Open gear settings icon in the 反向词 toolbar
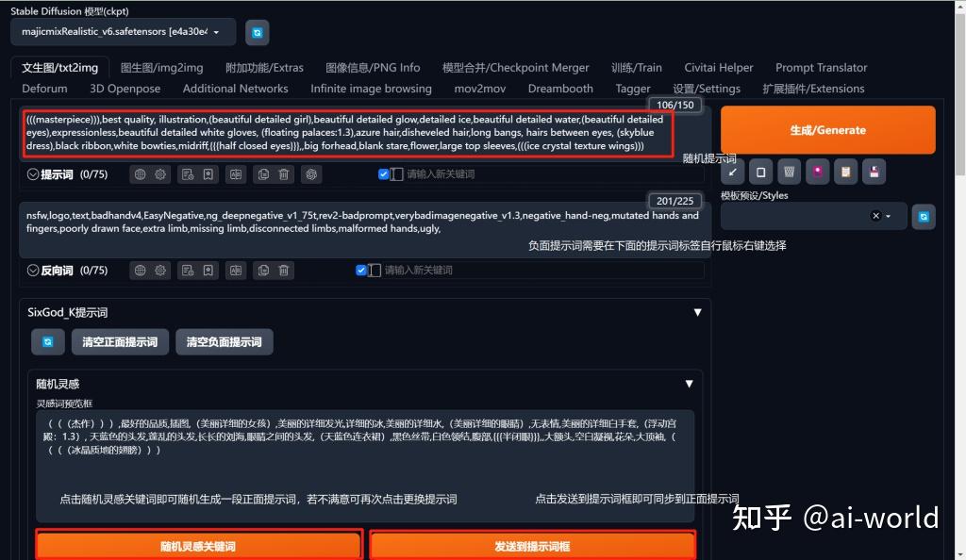This screenshot has width=966, height=560. (160, 271)
